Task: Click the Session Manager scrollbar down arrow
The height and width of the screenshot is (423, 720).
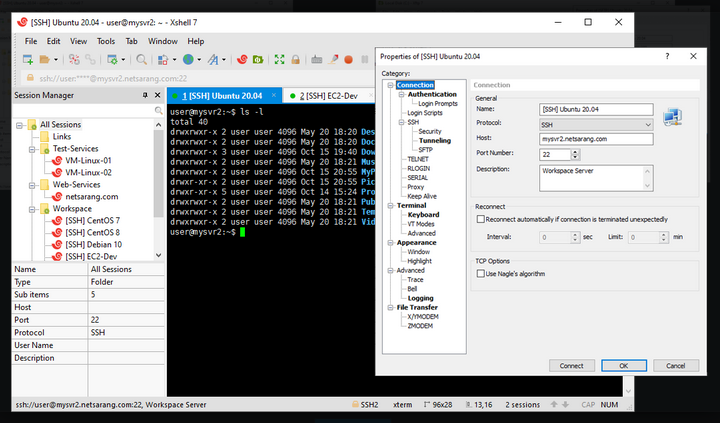Action: coord(158,255)
